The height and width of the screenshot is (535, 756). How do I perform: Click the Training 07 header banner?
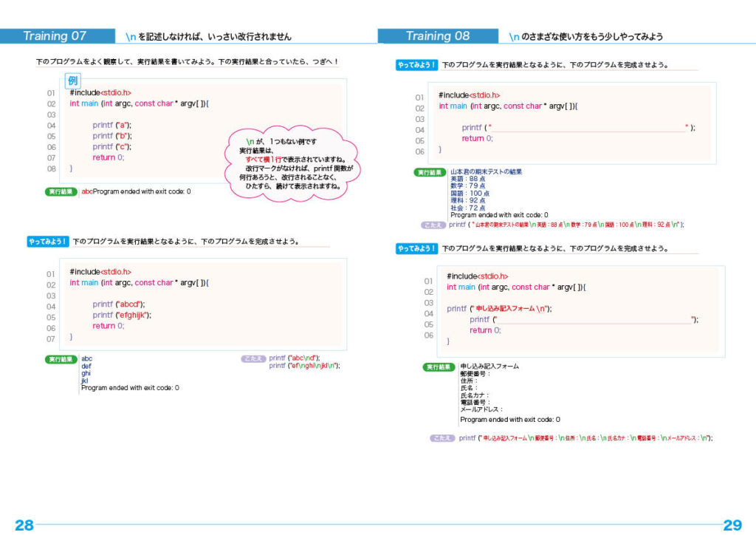point(55,36)
